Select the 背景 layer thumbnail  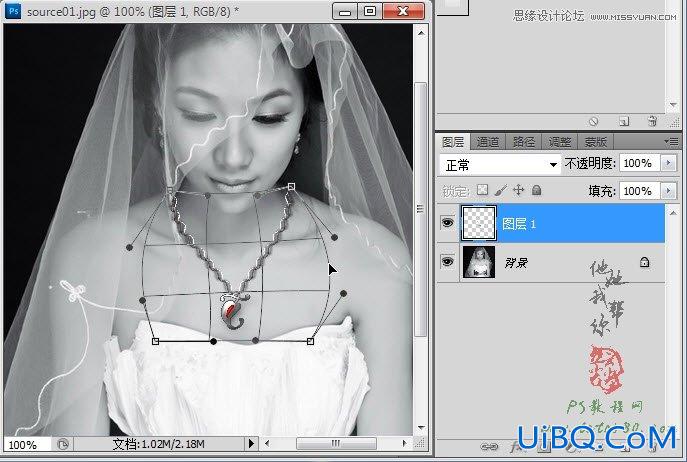tap(478, 262)
